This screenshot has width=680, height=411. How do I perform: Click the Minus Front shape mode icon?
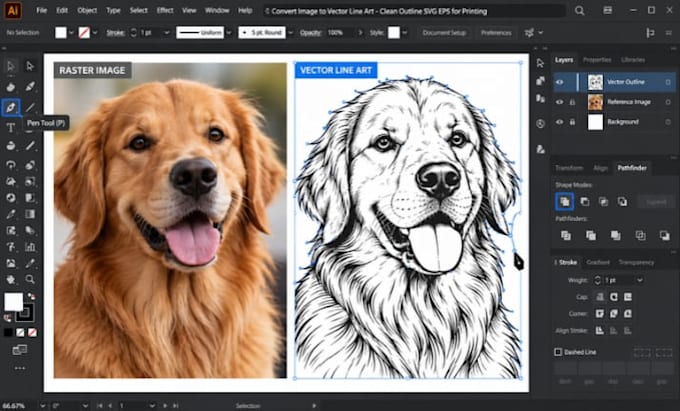click(585, 202)
